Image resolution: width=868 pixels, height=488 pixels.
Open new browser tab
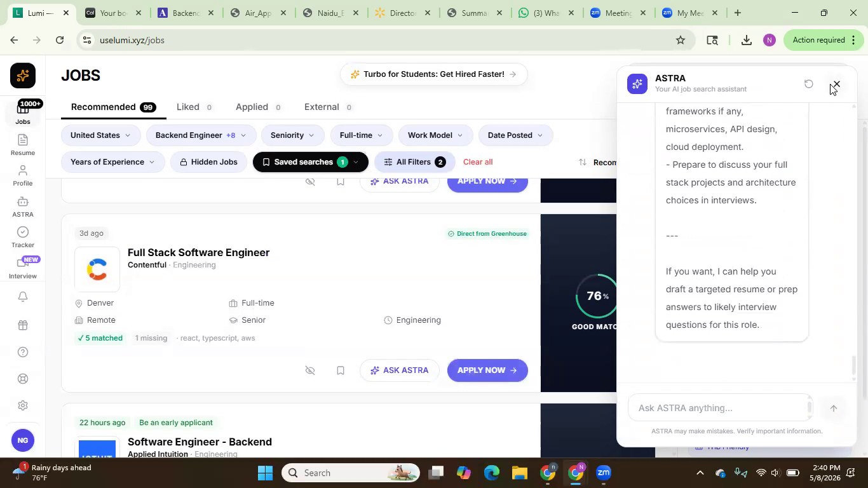738,13
